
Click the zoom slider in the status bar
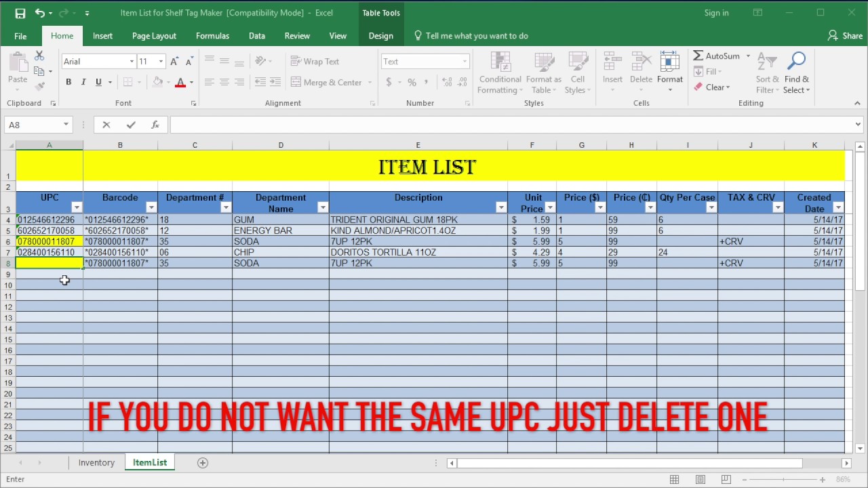783,480
